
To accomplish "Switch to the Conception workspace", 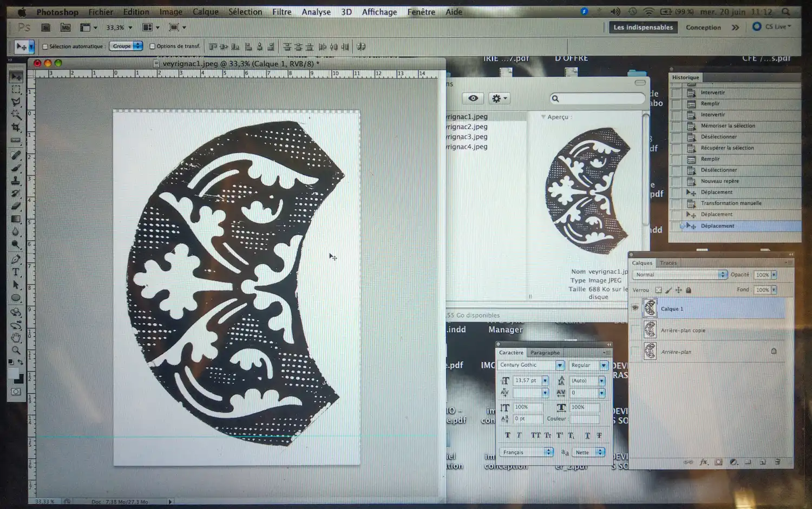I will point(703,28).
